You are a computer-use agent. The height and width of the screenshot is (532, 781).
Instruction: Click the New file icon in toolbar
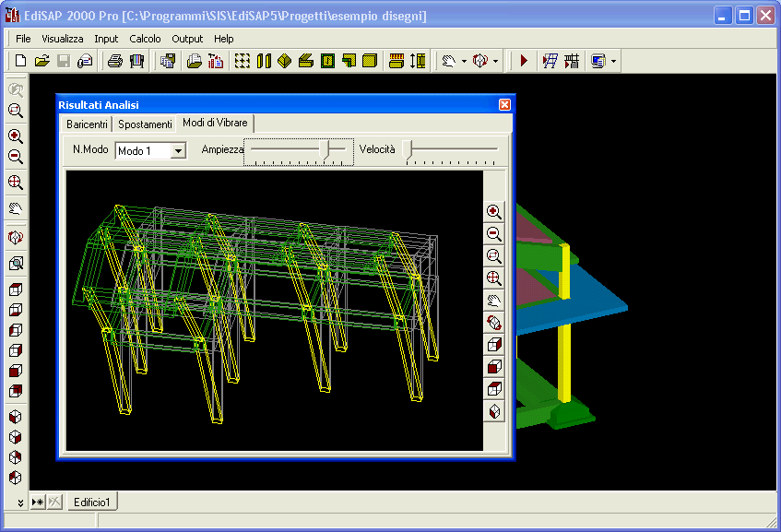[x=20, y=61]
